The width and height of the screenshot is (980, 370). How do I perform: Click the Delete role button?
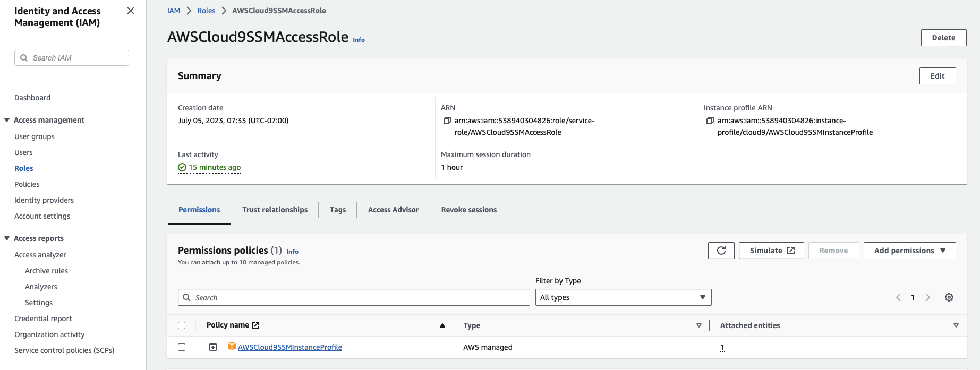coord(943,38)
